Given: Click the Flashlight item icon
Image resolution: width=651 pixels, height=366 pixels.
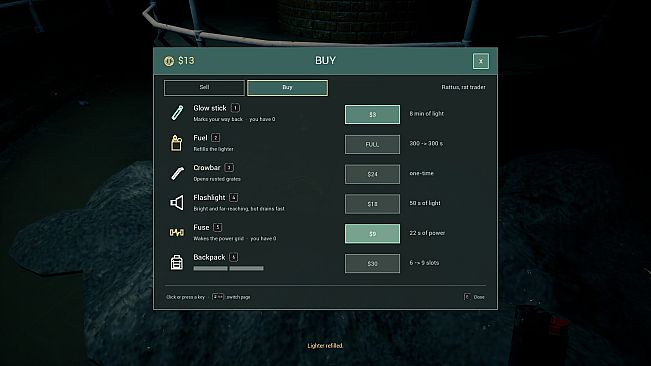Looking at the screenshot, I should tap(177, 203).
